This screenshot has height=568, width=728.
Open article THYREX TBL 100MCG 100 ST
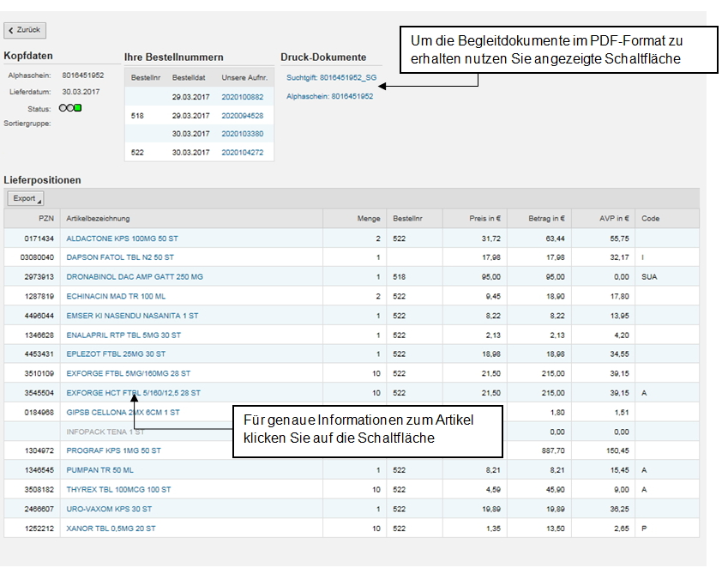click(x=118, y=490)
